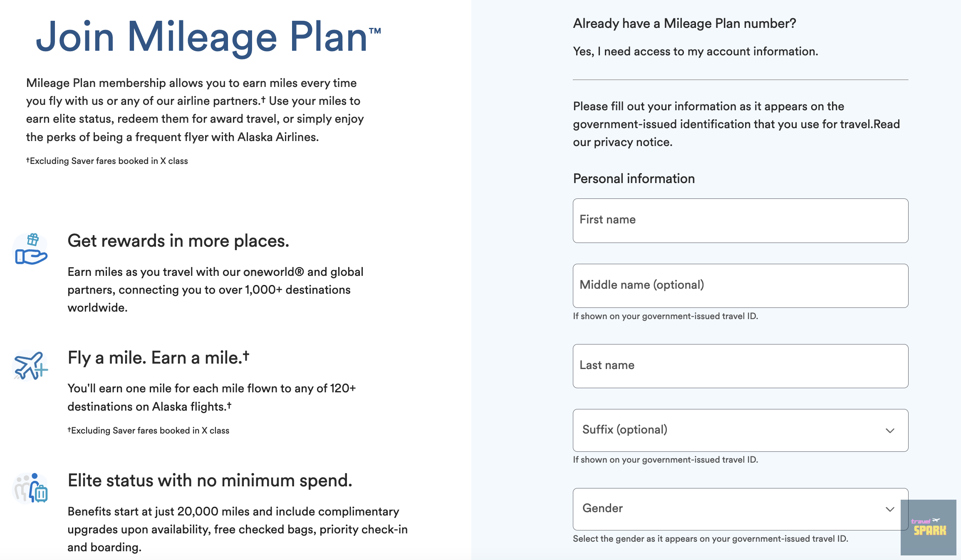Click the Personal information section heading

coord(634,178)
